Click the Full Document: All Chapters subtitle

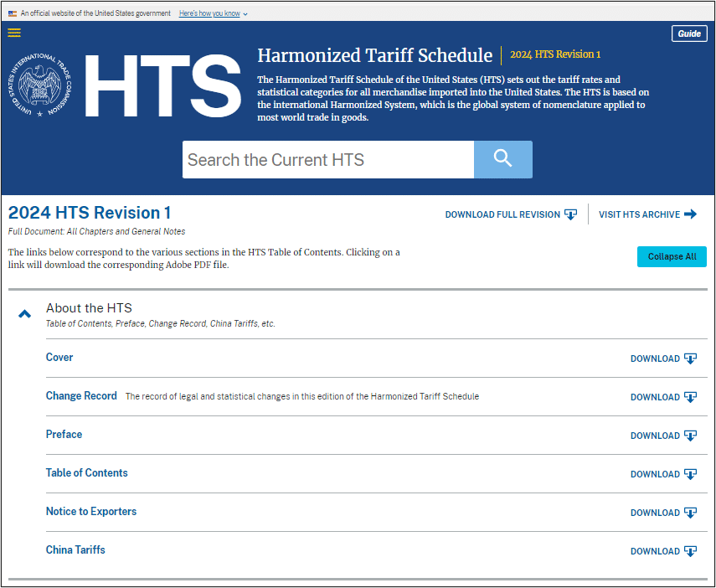click(97, 232)
